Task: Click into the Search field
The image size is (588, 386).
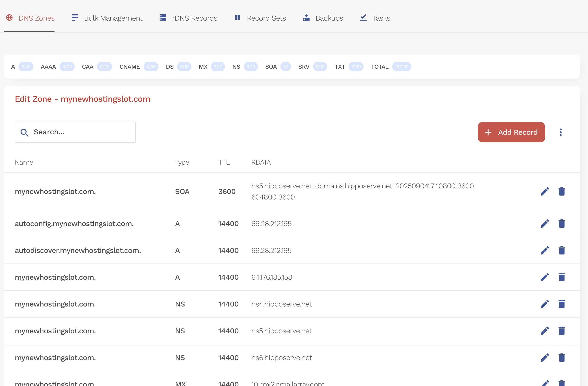Action: tap(82, 132)
